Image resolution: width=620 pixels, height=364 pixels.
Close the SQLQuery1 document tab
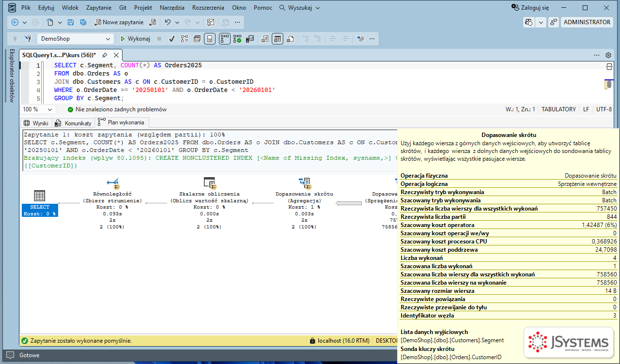tap(116, 55)
